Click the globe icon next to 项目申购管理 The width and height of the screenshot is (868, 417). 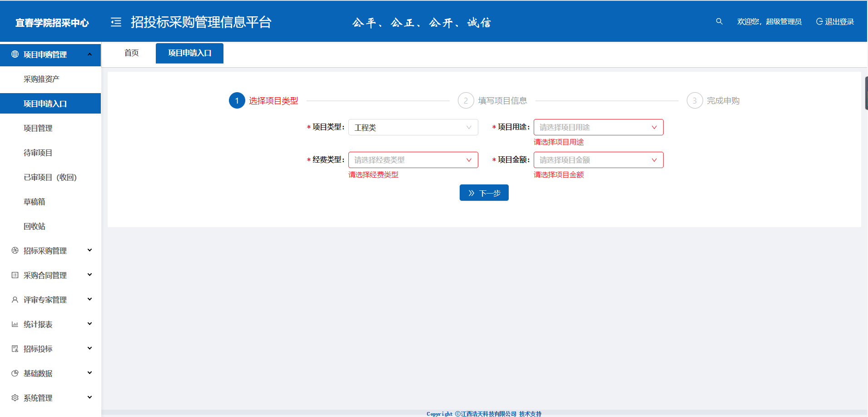pos(15,55)
